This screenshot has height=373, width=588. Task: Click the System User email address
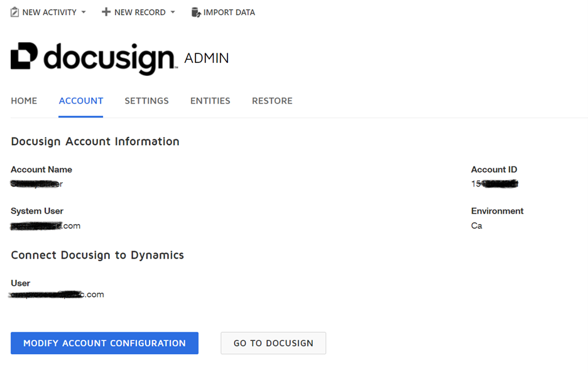(45, 225)
